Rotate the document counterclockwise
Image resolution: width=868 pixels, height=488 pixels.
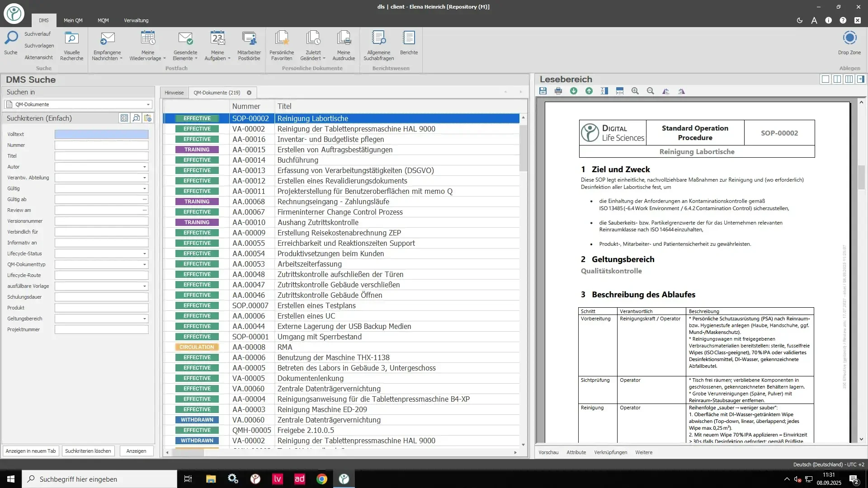coord(665,91)
